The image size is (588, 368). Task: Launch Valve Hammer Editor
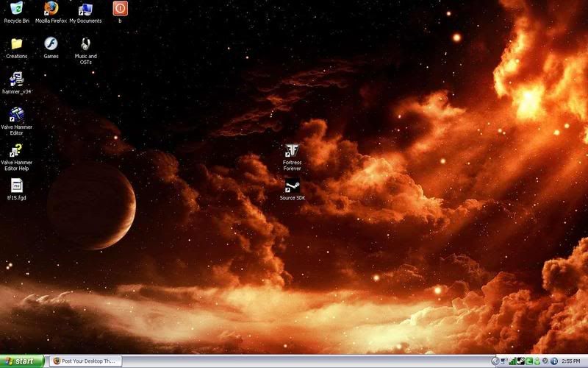coord(16,115)
